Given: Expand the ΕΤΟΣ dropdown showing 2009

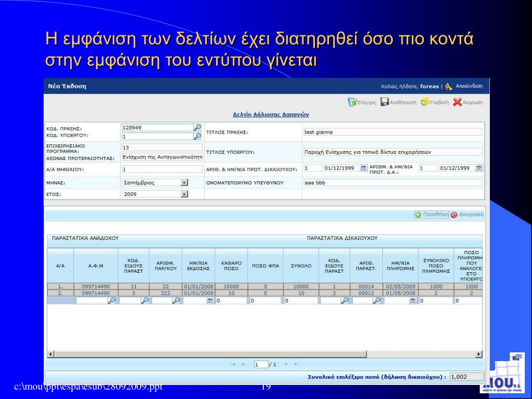Looking at the screenshot, I should click(184, 194).
